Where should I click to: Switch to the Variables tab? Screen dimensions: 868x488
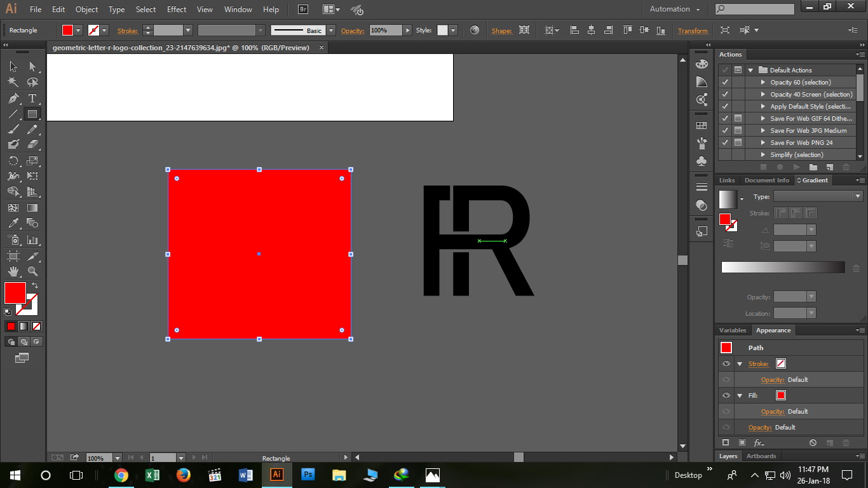point(733,330)
